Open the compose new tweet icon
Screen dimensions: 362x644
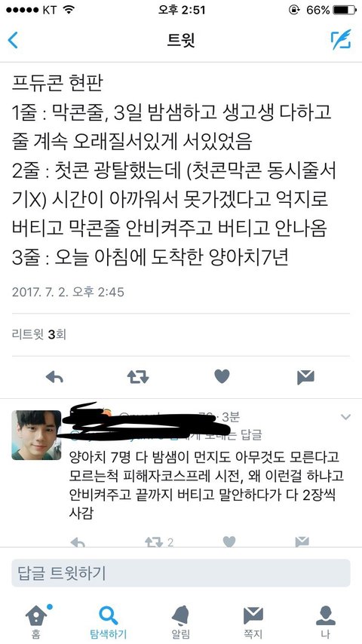click(x=342, y=40)
